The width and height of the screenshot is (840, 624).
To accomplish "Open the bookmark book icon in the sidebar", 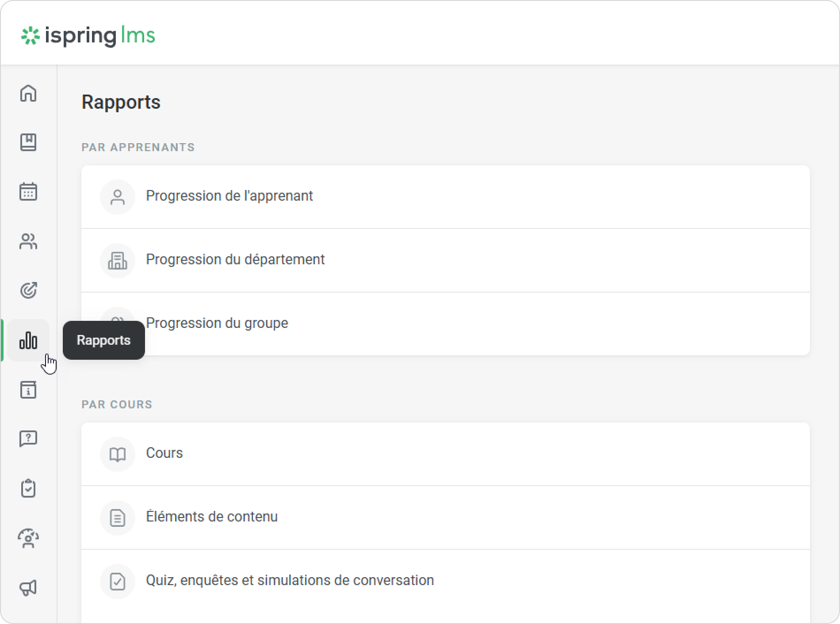I will point(28,142).
